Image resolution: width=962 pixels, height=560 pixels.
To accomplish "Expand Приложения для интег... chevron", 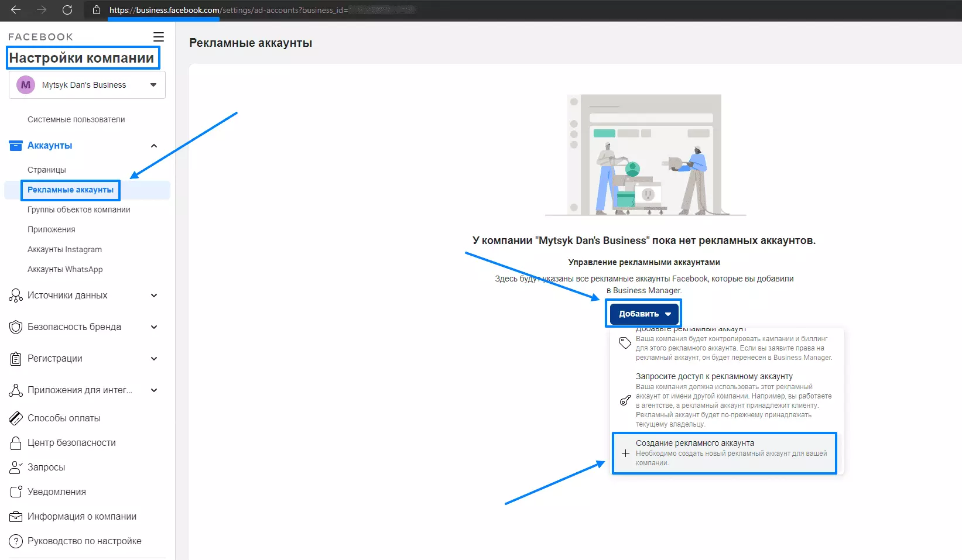I will pos(154,390).
